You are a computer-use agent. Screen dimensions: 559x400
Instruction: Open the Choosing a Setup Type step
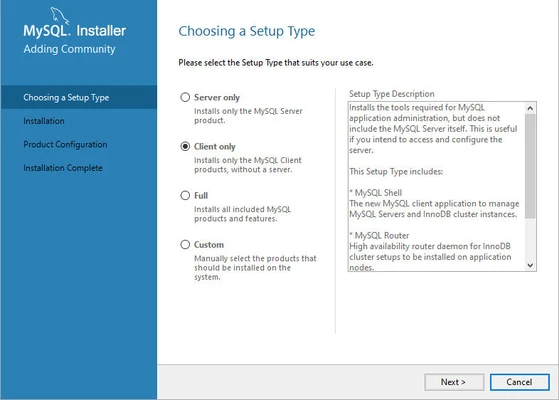pos(79,97)
